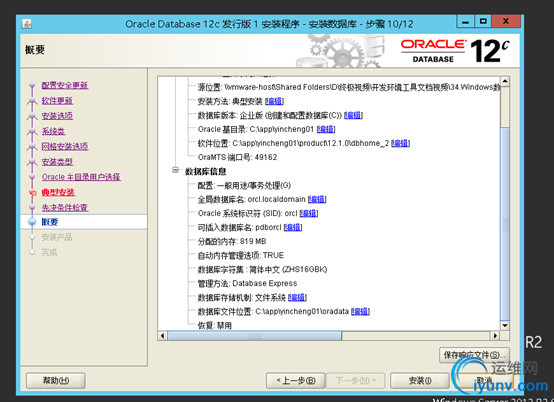Return to the 典型安装 step
This screenshot has width=554, height=402.
[58, 192]
